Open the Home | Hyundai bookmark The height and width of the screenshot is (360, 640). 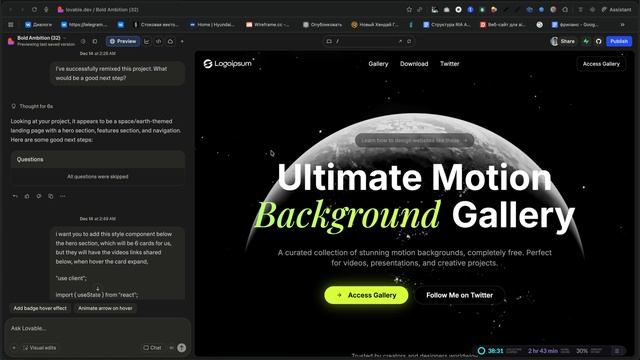212,24
